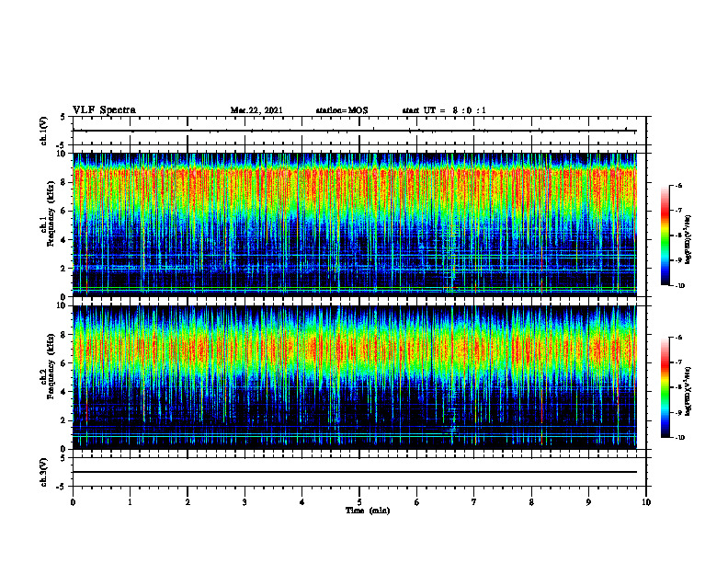Click '-6' label on ch.1 color bar
Image resolution: width=728 pixels, height=563 pixels.
pos(678,186)
